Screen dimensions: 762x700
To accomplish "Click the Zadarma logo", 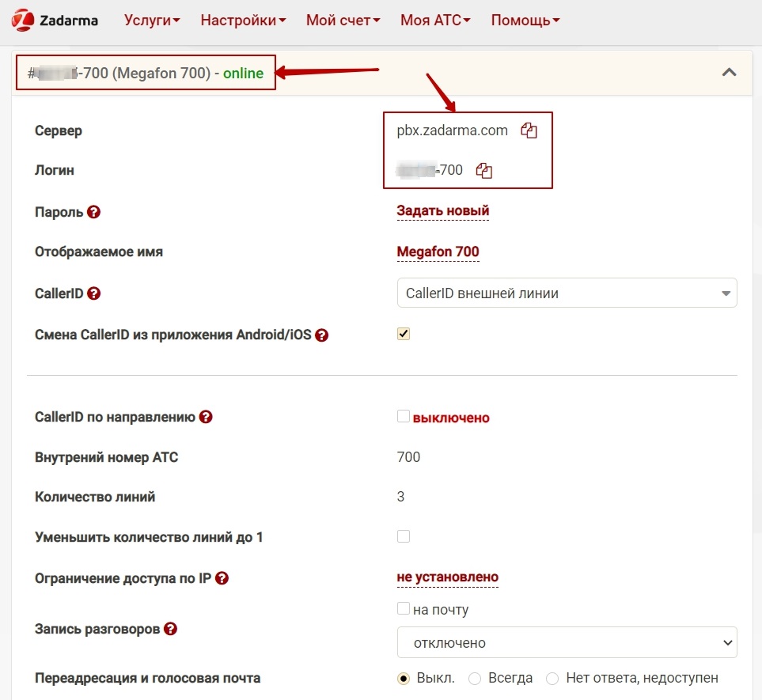I will tap(55, 21).
